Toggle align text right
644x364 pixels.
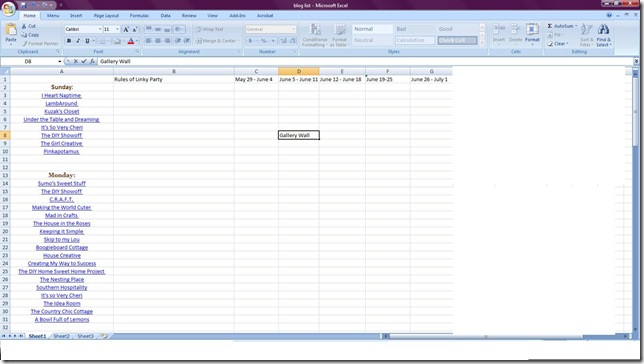167,41
